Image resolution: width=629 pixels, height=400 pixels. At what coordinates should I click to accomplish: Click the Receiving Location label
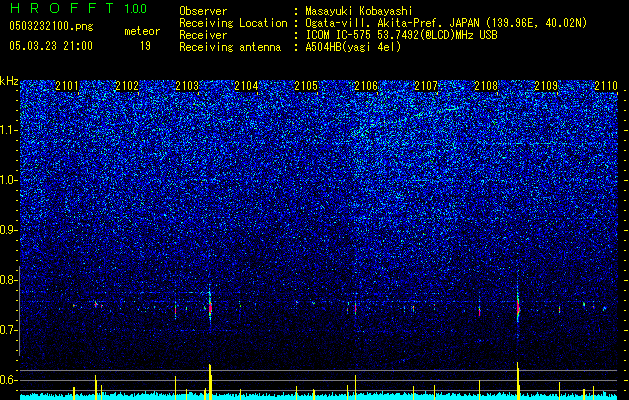233,23
